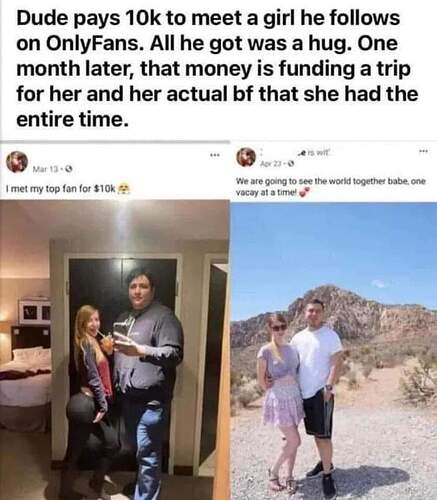Open three-dot options menu on the Apr 23 post

click(x=423, y=152)
